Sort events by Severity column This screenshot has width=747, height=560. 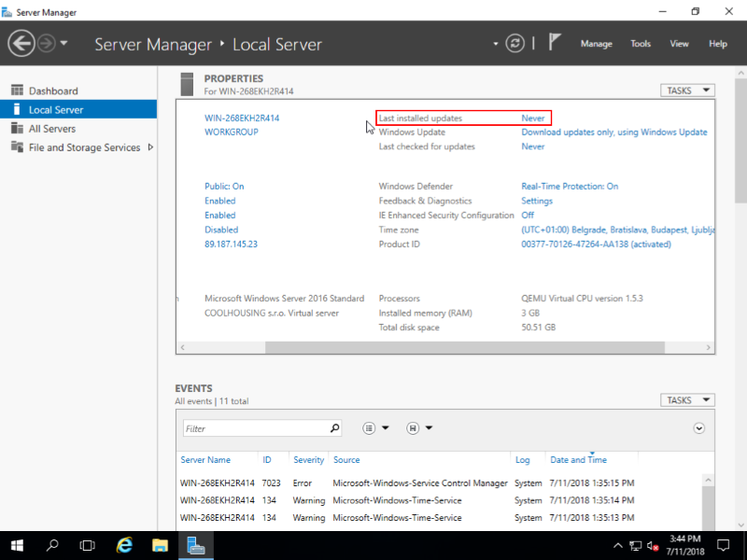(308, 459)
